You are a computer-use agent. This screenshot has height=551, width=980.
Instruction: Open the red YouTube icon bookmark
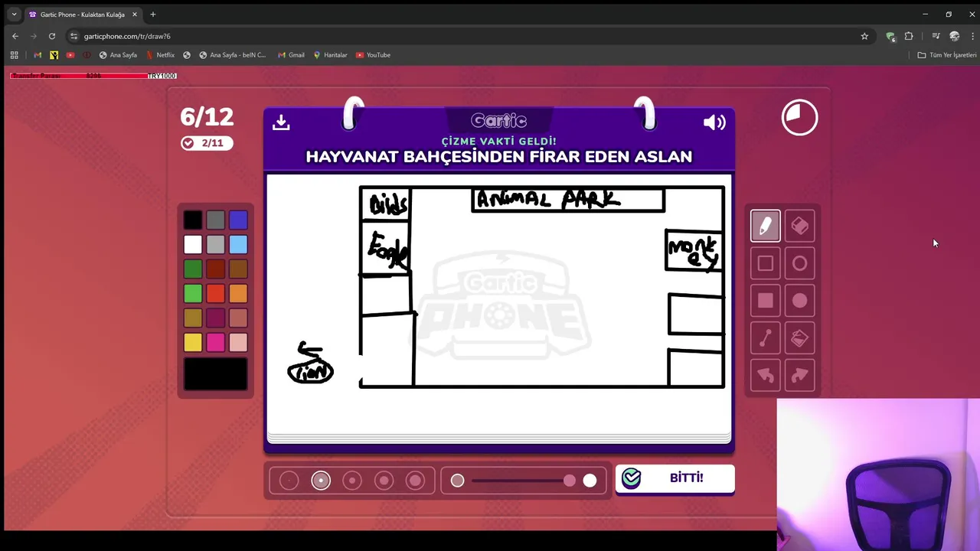[70, 55]
